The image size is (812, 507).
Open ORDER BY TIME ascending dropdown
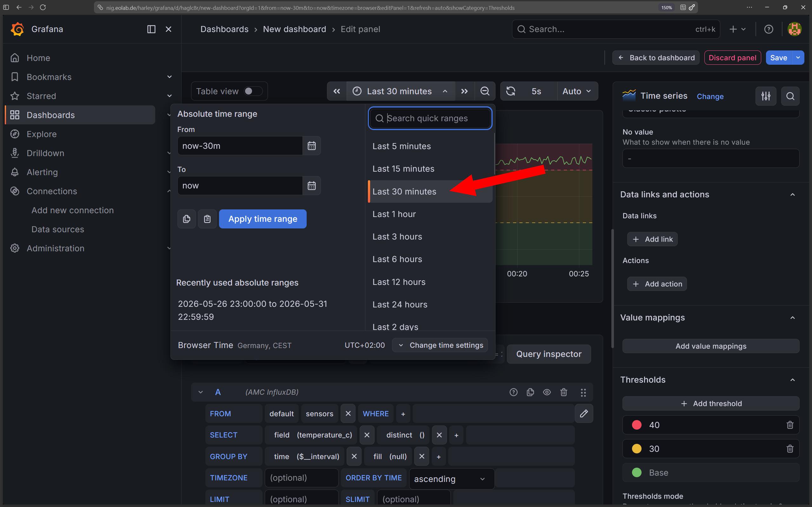(x=451, y=478)
